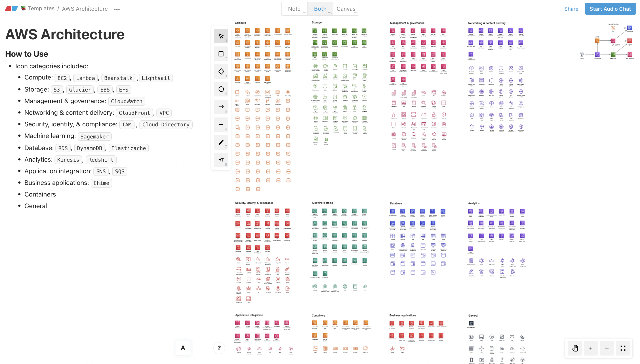Activate the Hand pan tool
This screenshot has height=364, width=640.
pyautogui.click(x=575, y=348)
